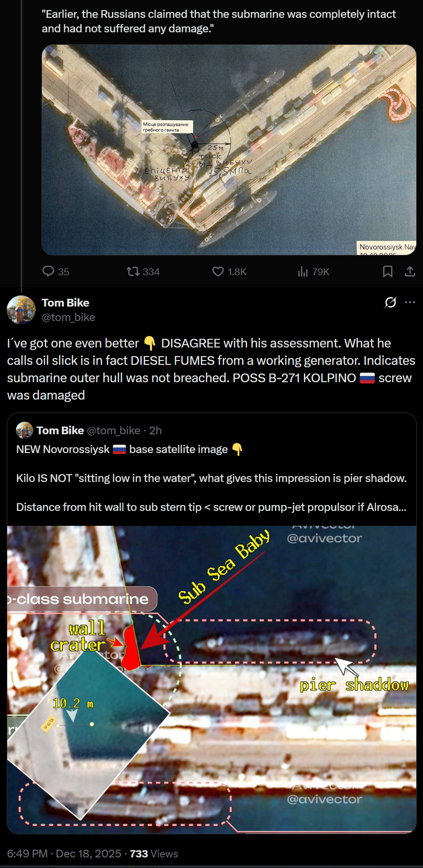Viewport: 423px width, 868px height.
Task: Click the retweet icon showing 334
Action: coord(133,271)
